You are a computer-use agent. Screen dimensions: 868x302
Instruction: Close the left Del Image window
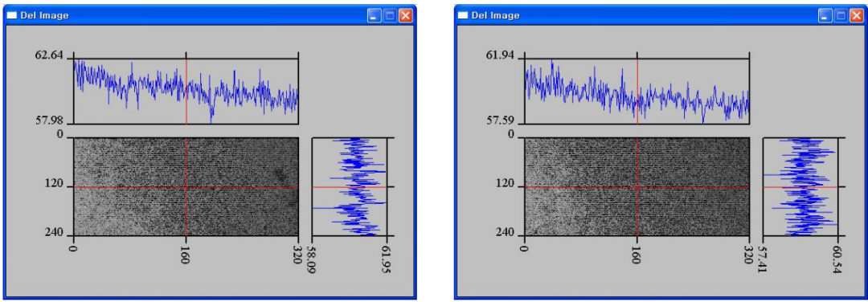pos(406,15)
